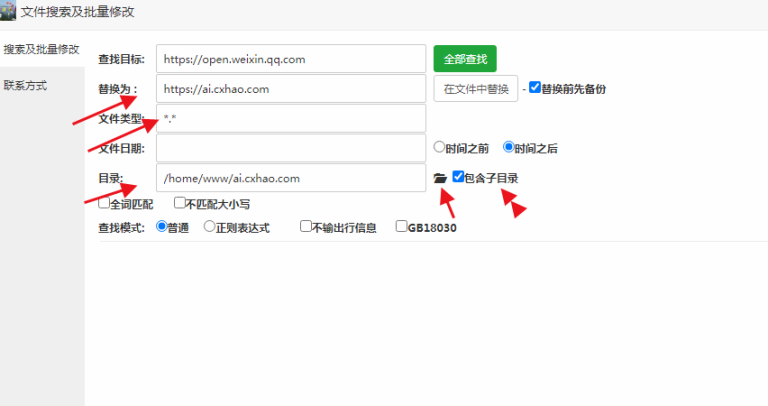768x406 pixels.
Task: Click the app icon in title bar
Action: pos(9,12)
